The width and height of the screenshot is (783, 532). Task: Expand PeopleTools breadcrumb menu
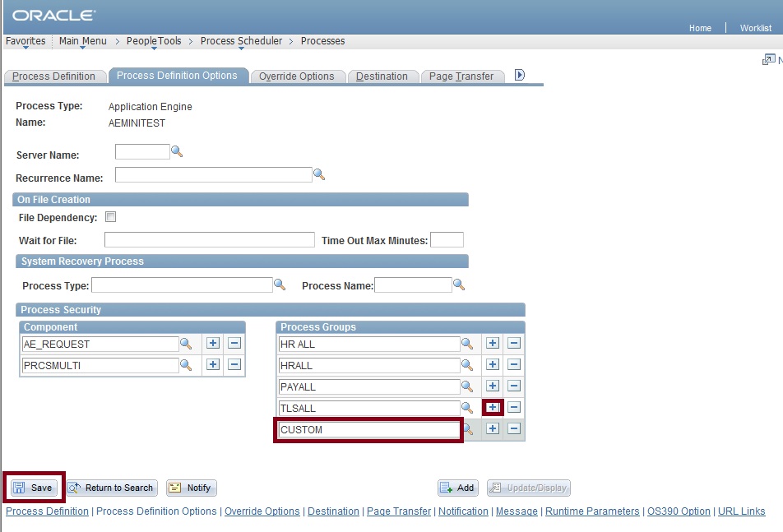pyautogui.click(x=154, y=41)
